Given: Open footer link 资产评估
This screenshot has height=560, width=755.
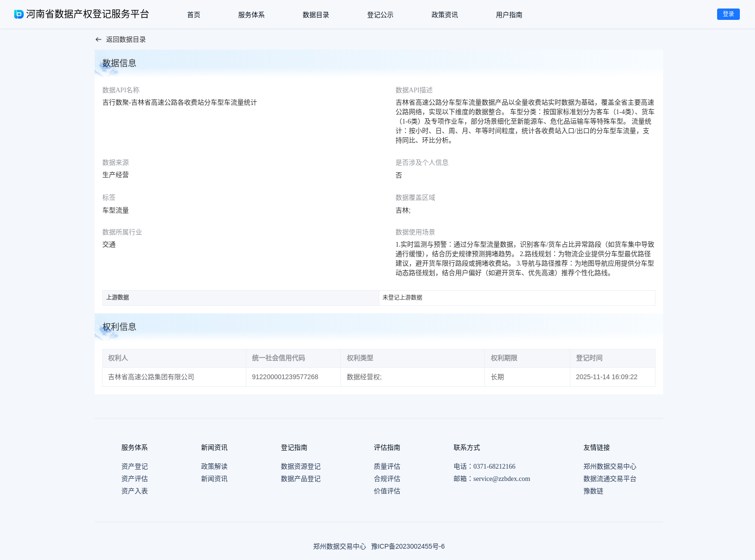Looking at the screenshot, I should 135,479.
